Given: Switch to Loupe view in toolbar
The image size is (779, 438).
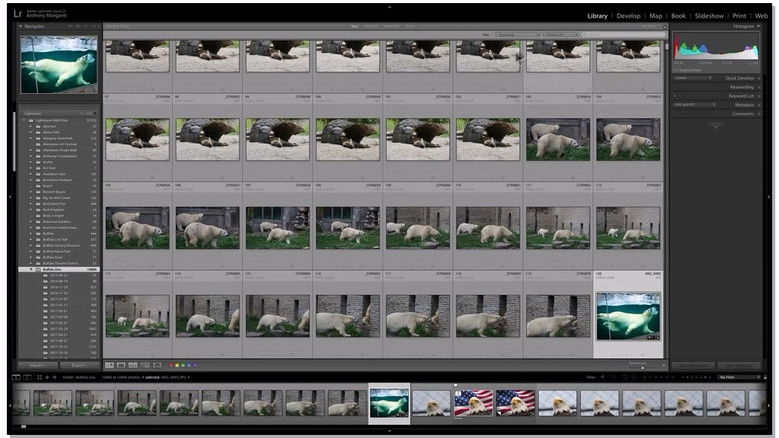Looking at the screenshot, I should (121, 365).
